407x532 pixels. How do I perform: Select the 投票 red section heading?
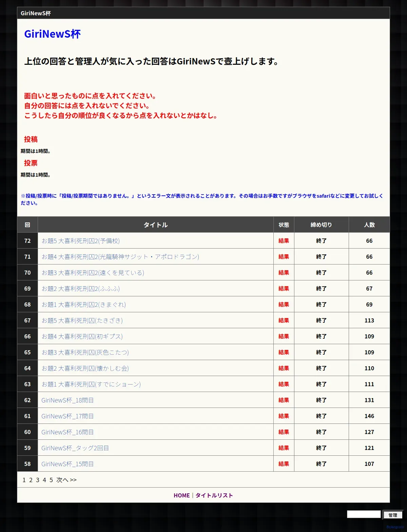coord(31,163)
